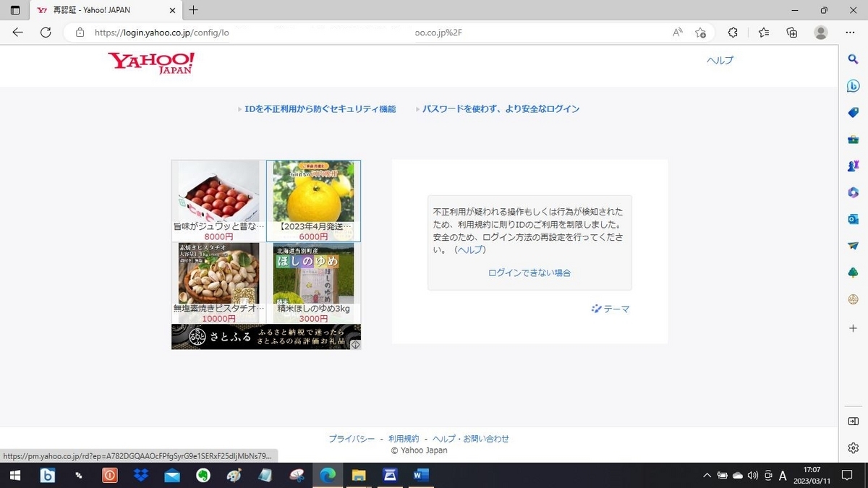Open the browser profile avatar

[x=821, y=33]
